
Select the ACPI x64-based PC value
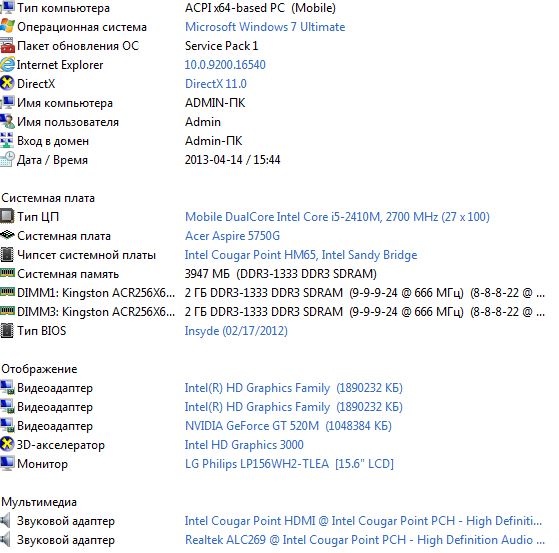[260, 8]
